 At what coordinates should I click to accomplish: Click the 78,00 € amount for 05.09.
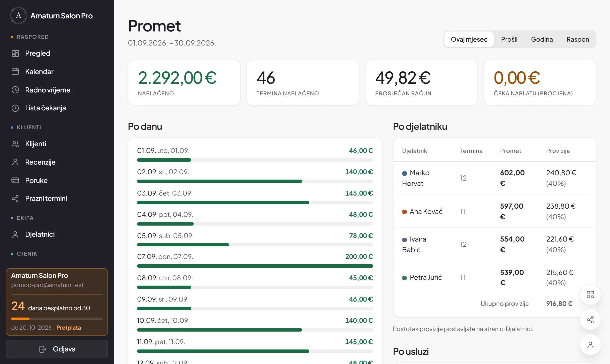(361, 236)
